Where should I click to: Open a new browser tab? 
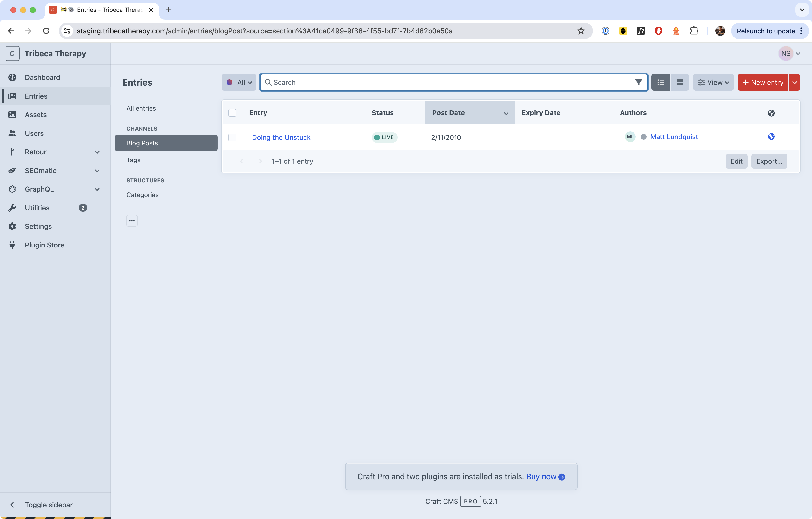click(x=169, y=10)
